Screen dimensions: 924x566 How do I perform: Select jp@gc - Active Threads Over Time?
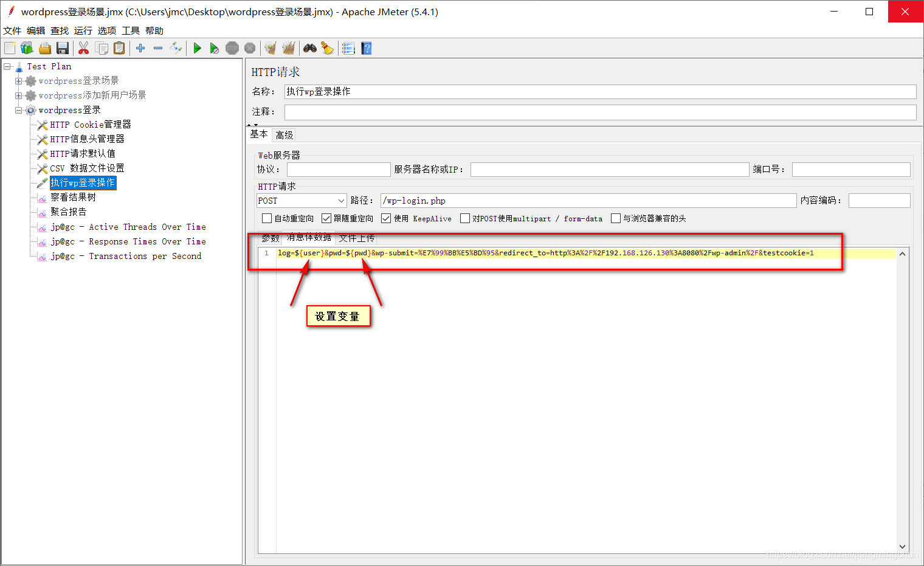point(128,227)
